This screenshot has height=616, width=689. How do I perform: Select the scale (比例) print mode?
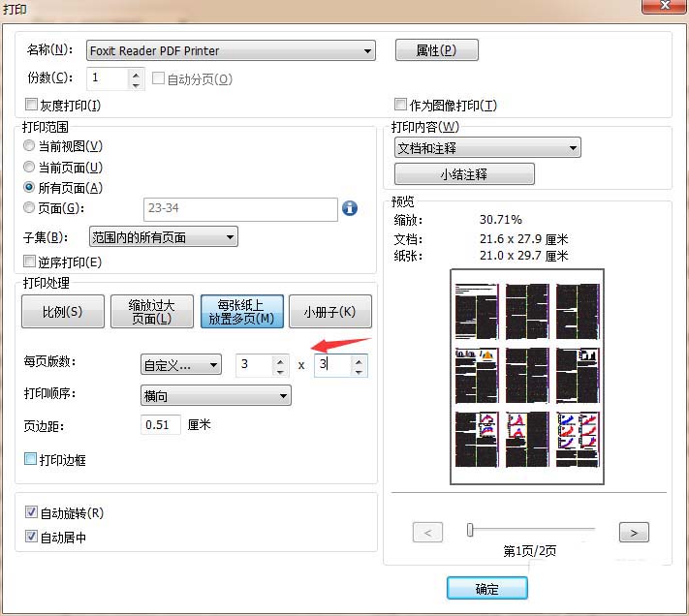[62, 312]
